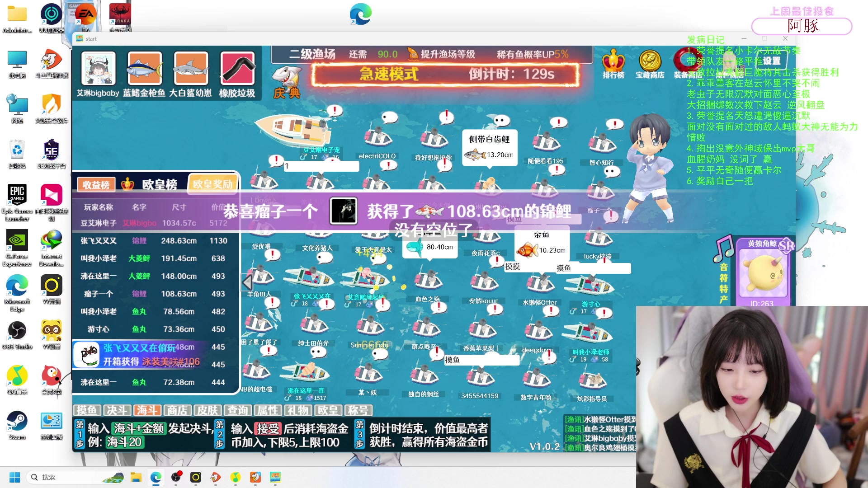Open the Internet Download Manager shortcut
868x488 pixels.
coord(51,248)
